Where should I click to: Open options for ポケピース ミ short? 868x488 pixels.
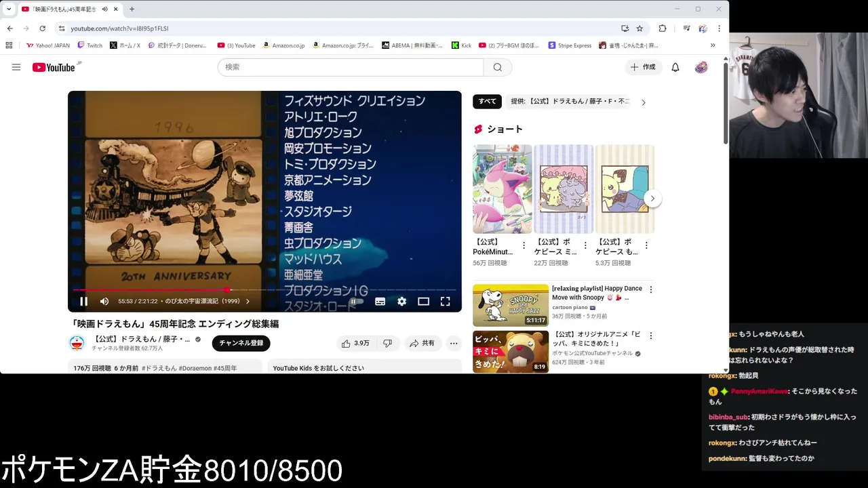point(585,245)
